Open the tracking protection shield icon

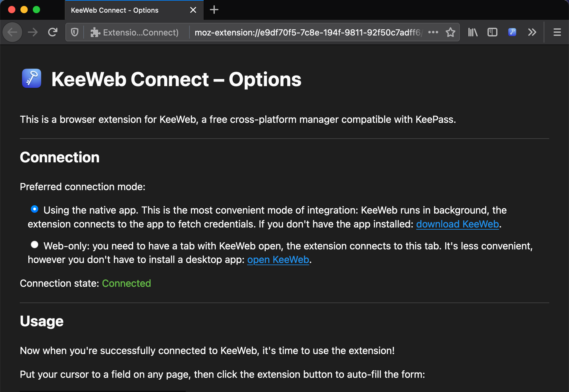tap(75, 32)
